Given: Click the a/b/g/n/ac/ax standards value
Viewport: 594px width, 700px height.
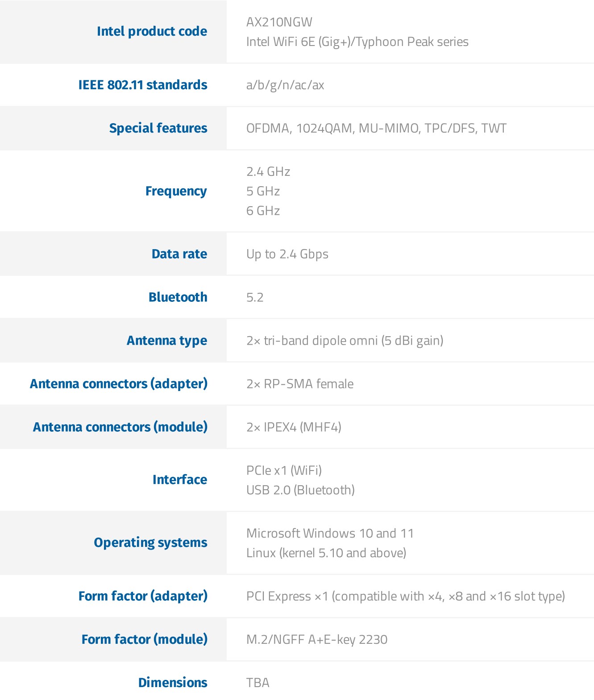Looking at the screenshot, I should [x=285, y=85].
